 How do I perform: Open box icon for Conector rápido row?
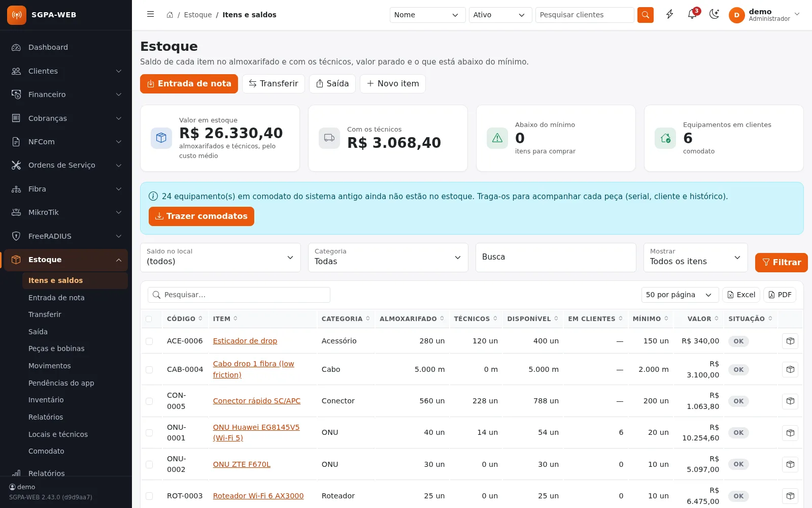790,401
